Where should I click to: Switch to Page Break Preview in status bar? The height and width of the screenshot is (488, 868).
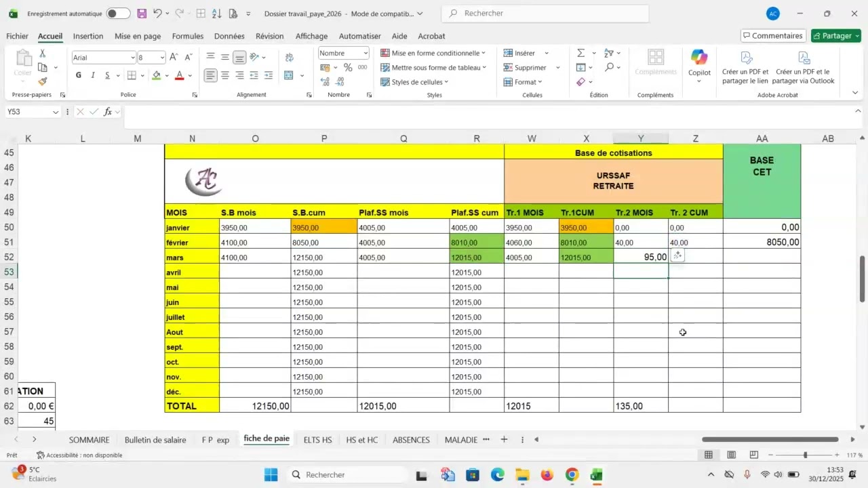pyautogui.click(x=753, y=455)
